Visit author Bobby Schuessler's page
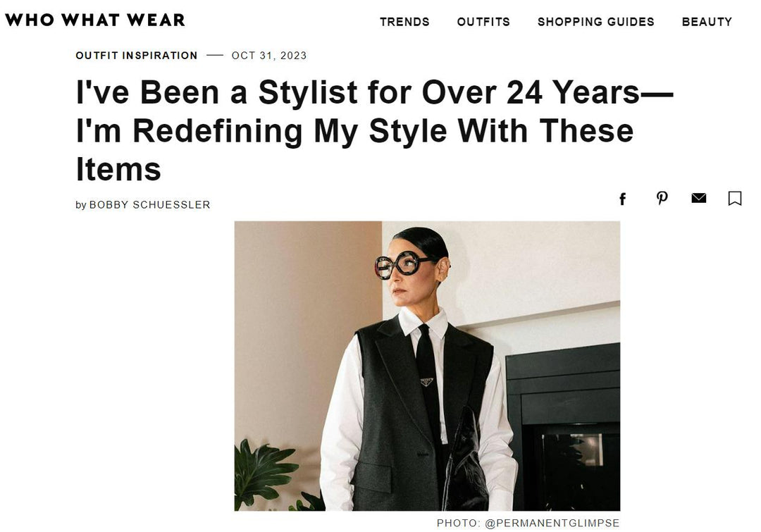761x532 pixels. tap(149, 205)
